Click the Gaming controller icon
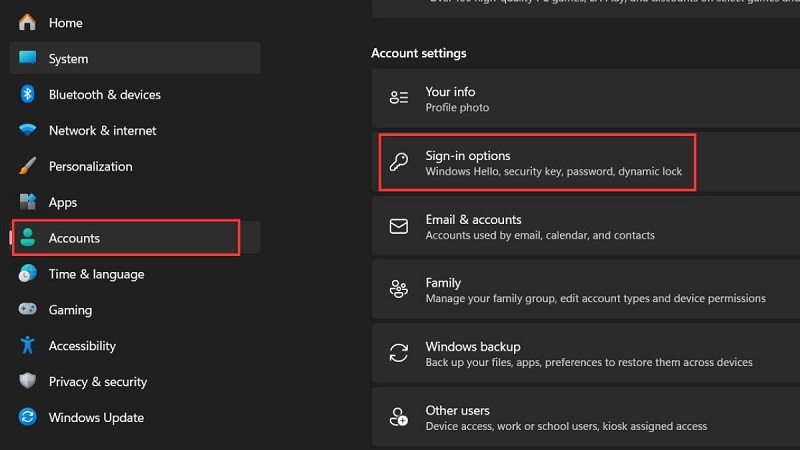Image resolution: width=800 pixels, height=450 pixels. (28, 310)
